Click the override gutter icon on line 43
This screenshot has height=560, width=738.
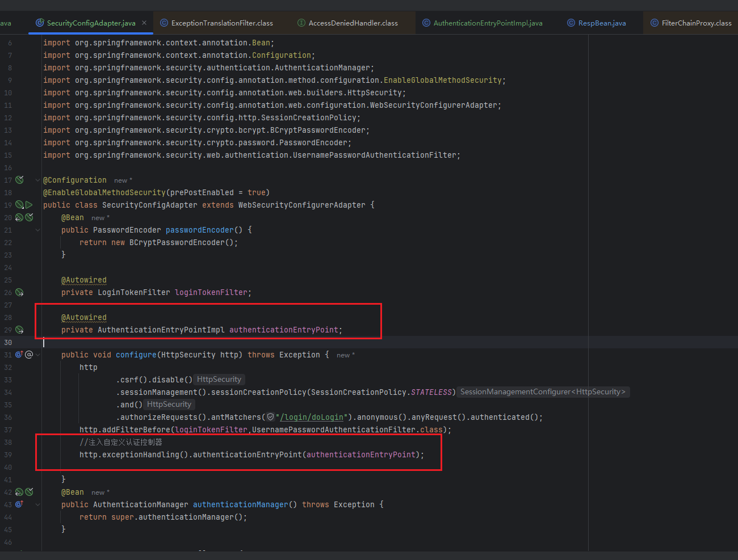coord(19,504)
